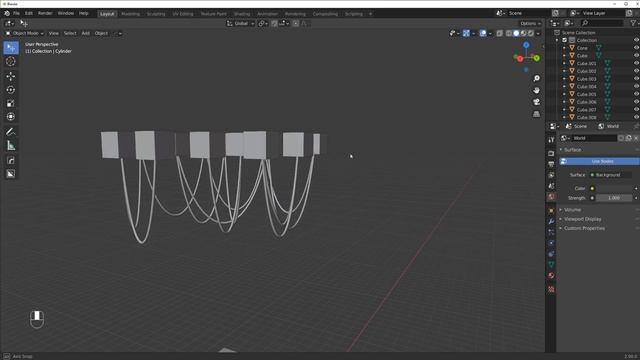640x360 pixels.
Task: Click the zoom viewport magnifier icon
Action: [536, 78]
